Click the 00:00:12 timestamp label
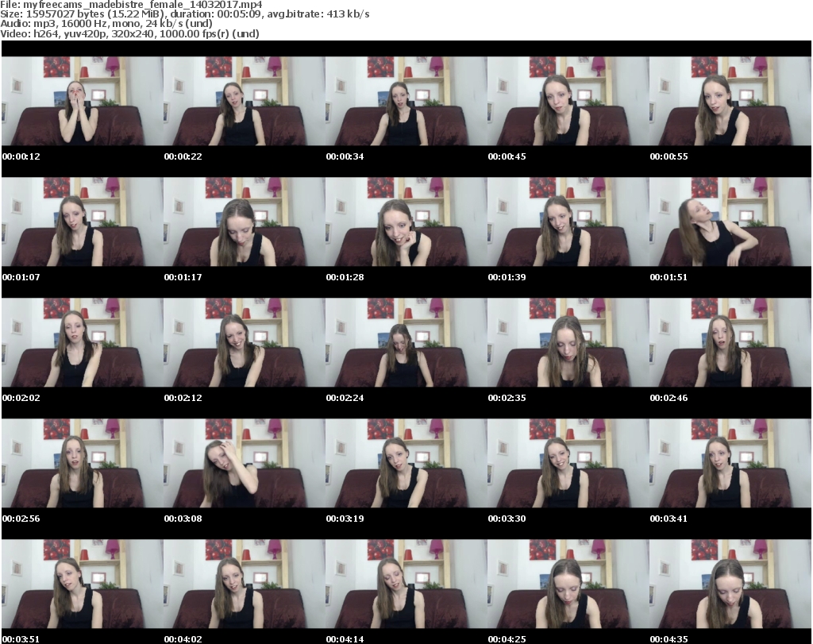The height and width of the screenshot is (644, 813). tap(21, 156)
